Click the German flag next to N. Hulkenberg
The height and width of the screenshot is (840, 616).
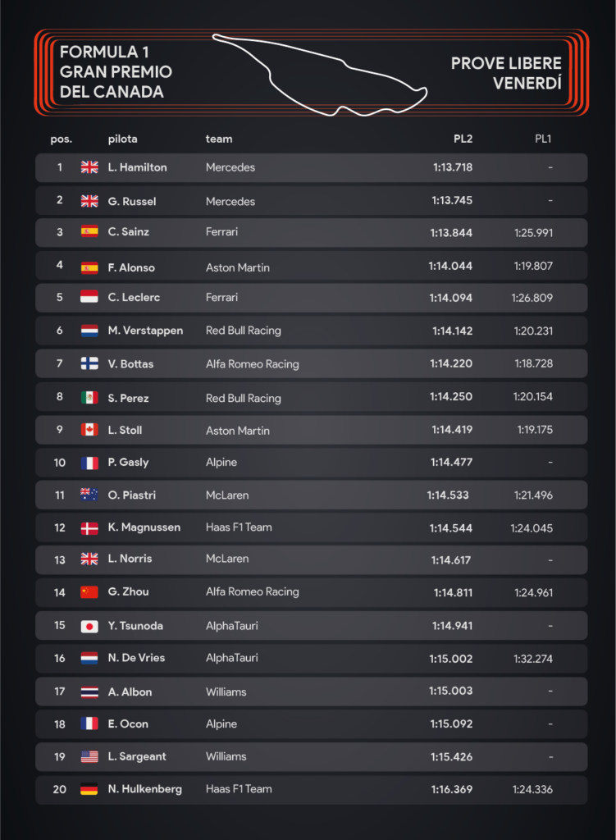89,788
